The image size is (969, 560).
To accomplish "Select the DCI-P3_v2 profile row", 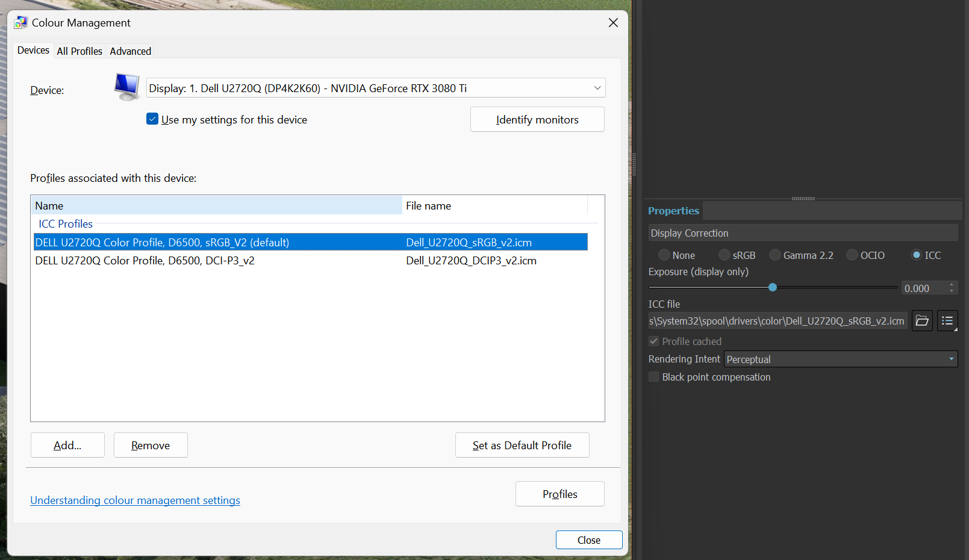I will (x=311, y=260).
